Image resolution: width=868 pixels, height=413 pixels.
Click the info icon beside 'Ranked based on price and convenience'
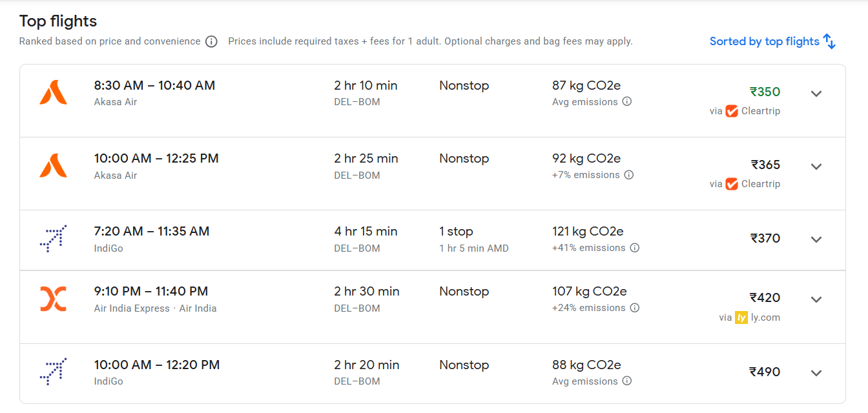coord(211,41)
